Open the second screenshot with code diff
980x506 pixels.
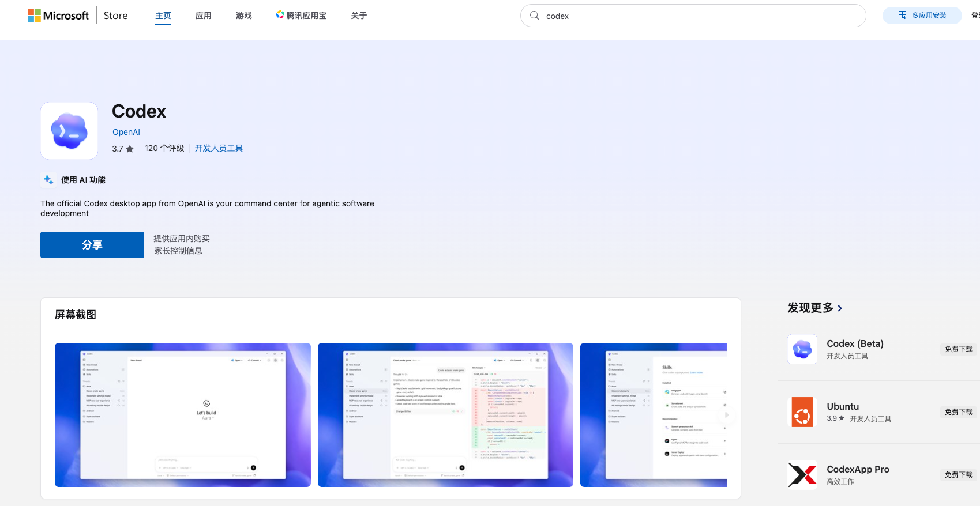(445, 415)
